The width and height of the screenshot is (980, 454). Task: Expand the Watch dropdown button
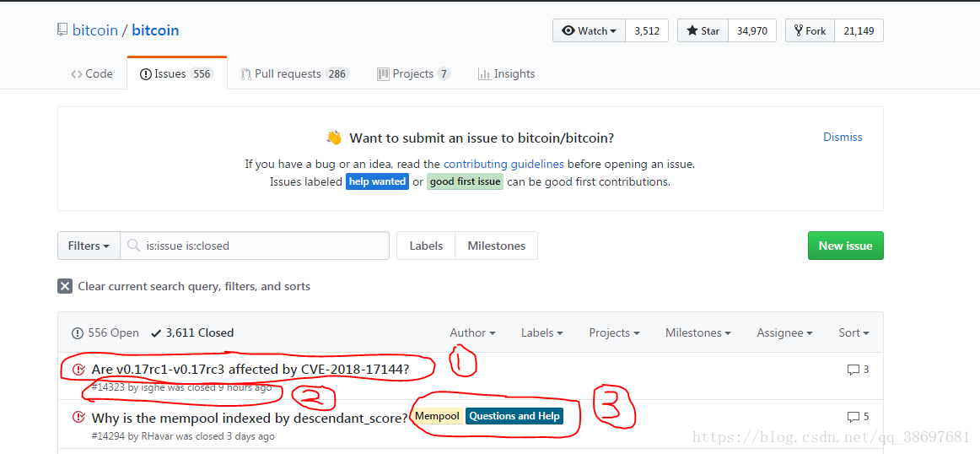point(589,30)
